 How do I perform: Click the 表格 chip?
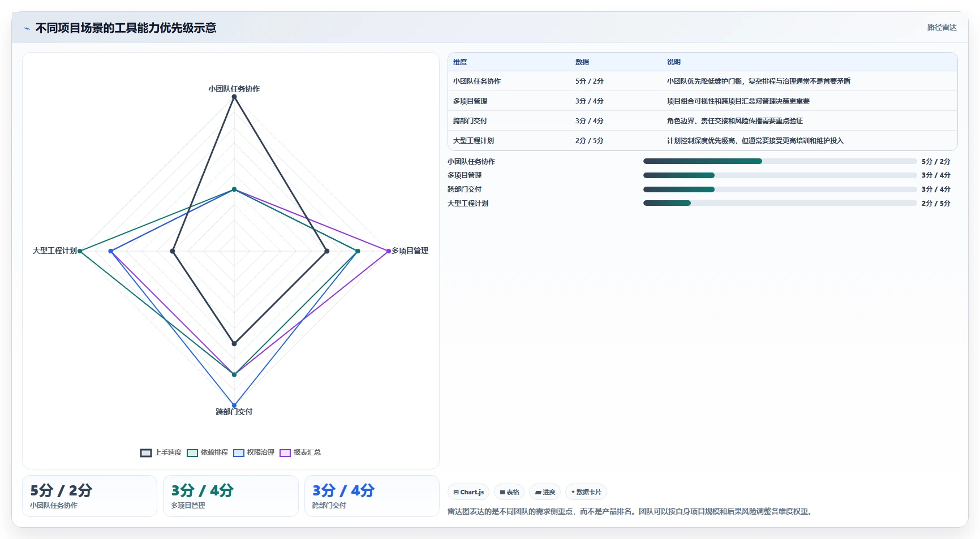(x=509, y=492)
